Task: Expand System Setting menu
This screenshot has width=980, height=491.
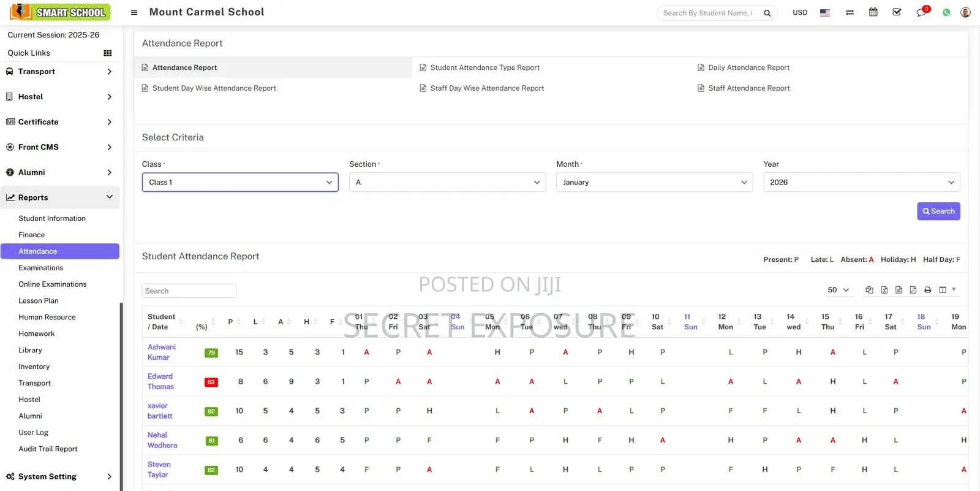Action: [60, 476]
